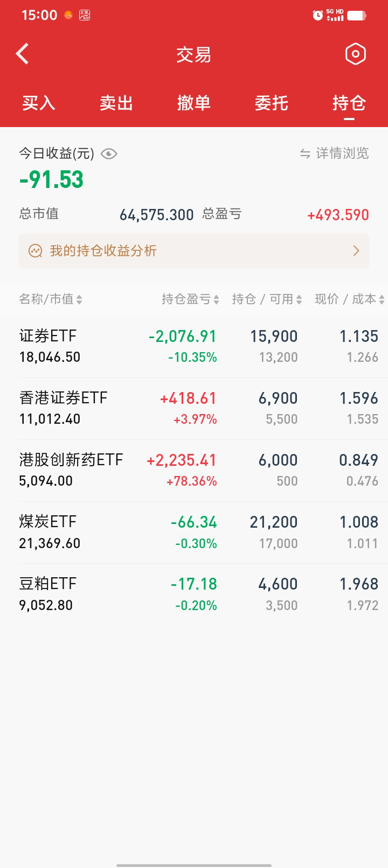The image size is (388, 868).
Task: Select the 煤炭ETF holding row
Action: (x=194, y=532)
